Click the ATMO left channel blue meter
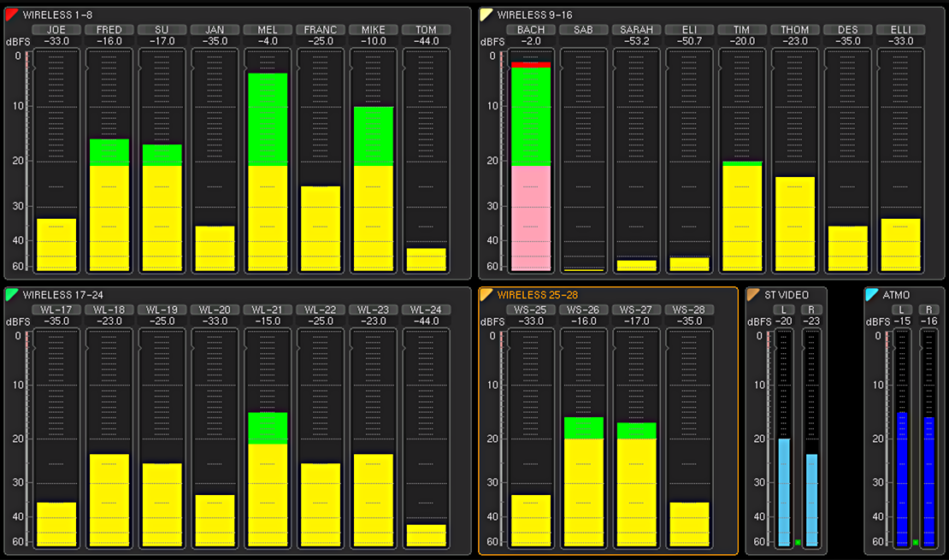 901,479
